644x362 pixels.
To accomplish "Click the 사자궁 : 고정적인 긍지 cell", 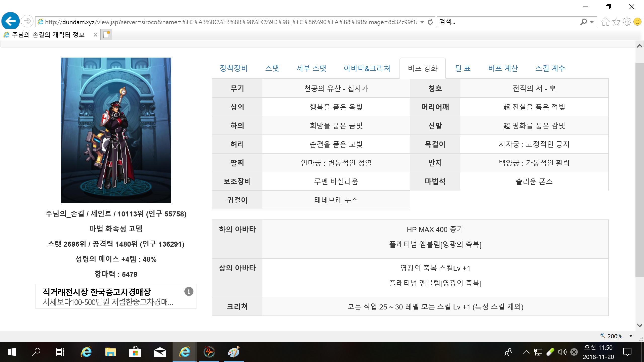I will coord(534,144).
